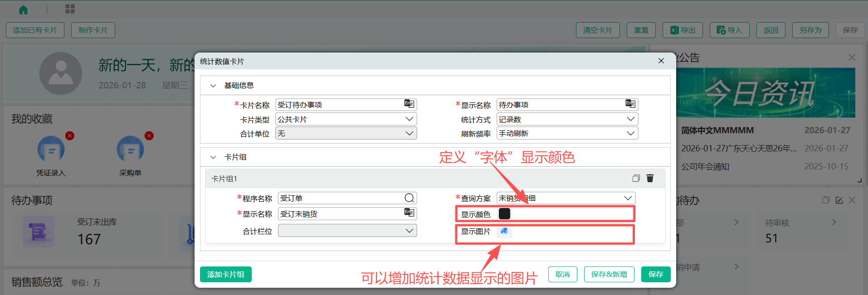868x295 pixels.
Task: Click 保存&新增 button in dialog
Action: [609, 274]
